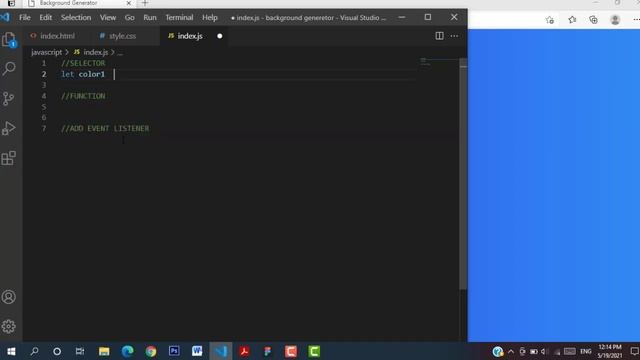Click line number 5 in gutter
This screenshot has height=360, width=640.
pyautogui.click(x=44, y=107)
